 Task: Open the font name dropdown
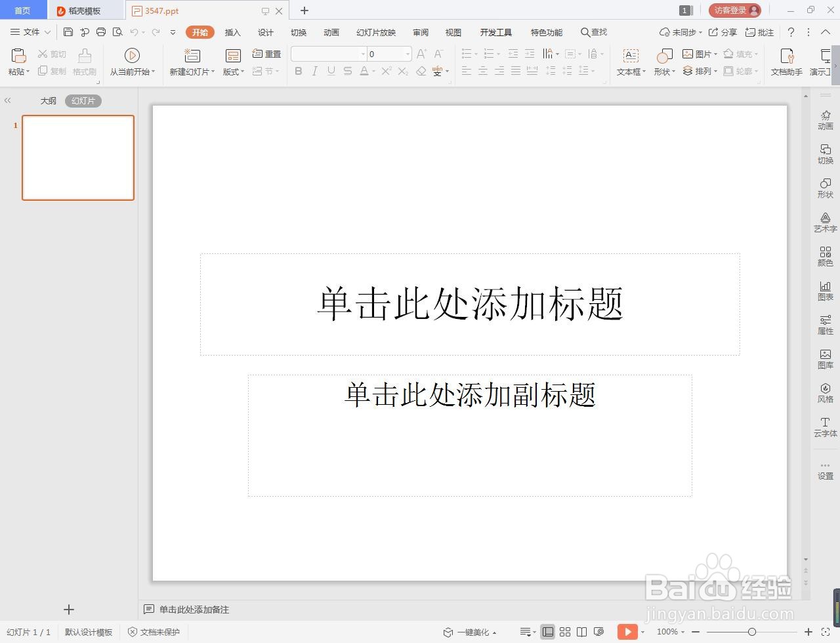(363, 54)
